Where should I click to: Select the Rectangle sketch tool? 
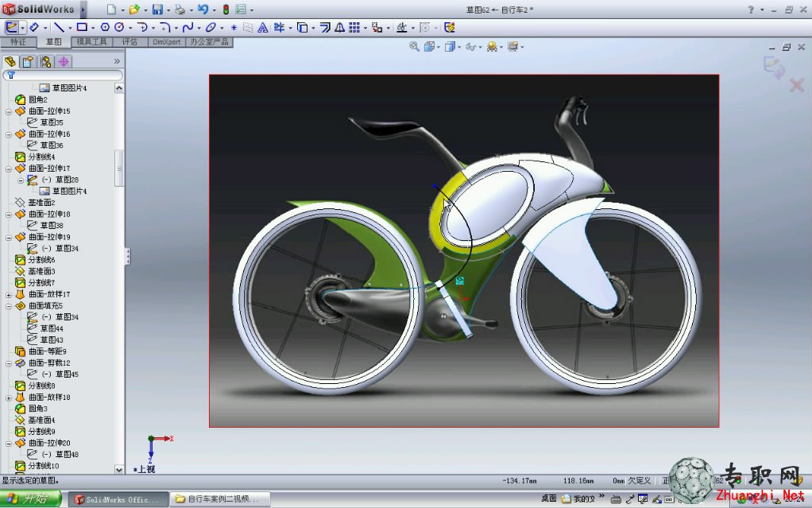(82, 28)
